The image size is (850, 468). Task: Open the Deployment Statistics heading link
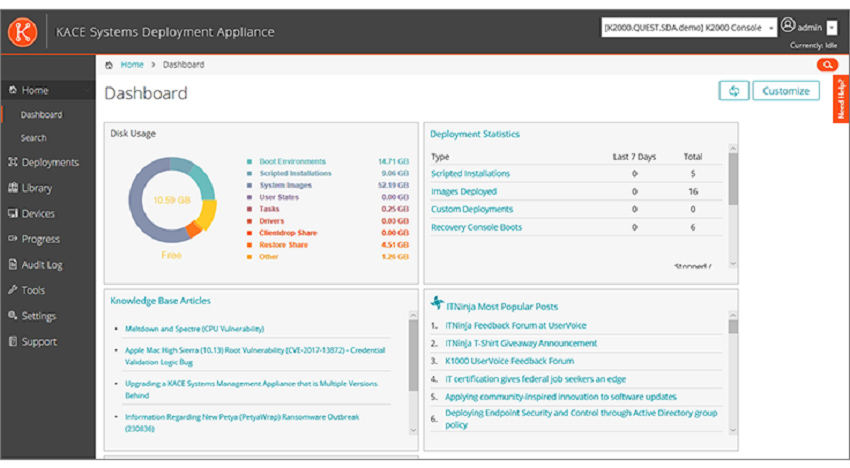coord(475,134)
